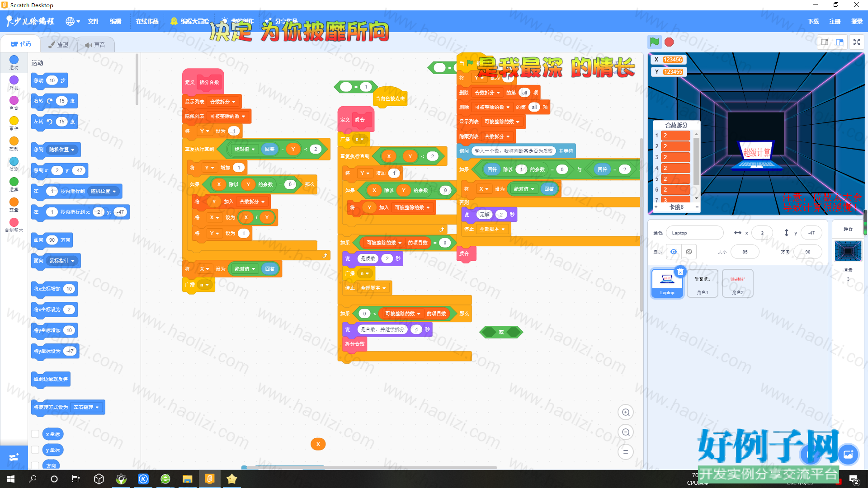Image resolution: width=868 pixels, height=488 pixels.
Task: Click the sprite size field showing 85
Action: pos(745,252)
